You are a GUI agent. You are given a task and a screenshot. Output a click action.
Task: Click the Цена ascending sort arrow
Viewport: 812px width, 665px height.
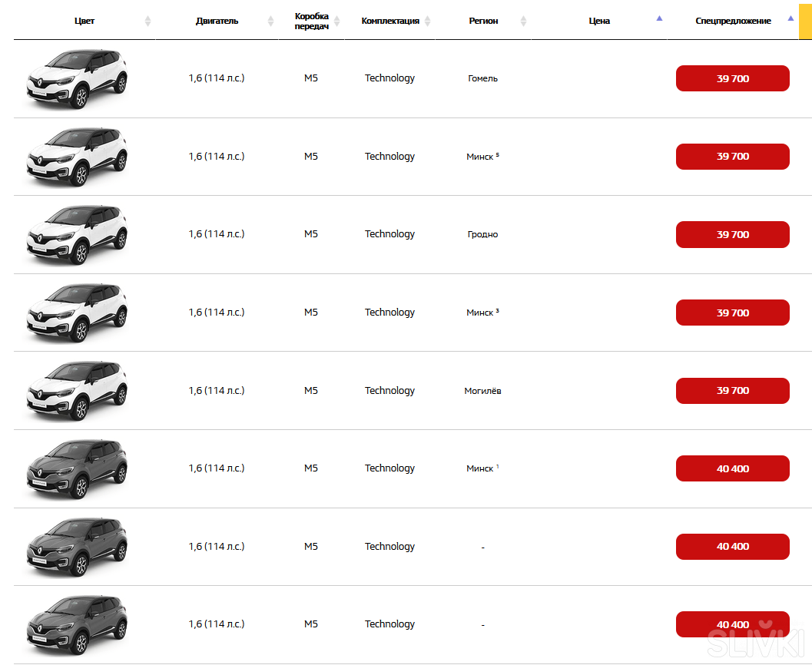(659, 18)
